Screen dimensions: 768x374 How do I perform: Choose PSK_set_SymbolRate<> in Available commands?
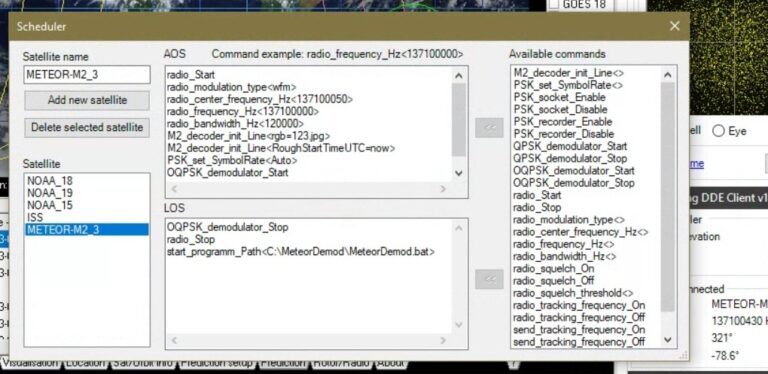[568, 85]
